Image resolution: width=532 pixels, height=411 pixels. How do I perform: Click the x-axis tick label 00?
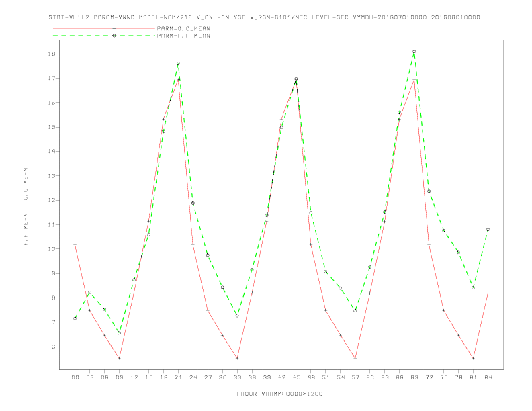[x=75, y=377]
